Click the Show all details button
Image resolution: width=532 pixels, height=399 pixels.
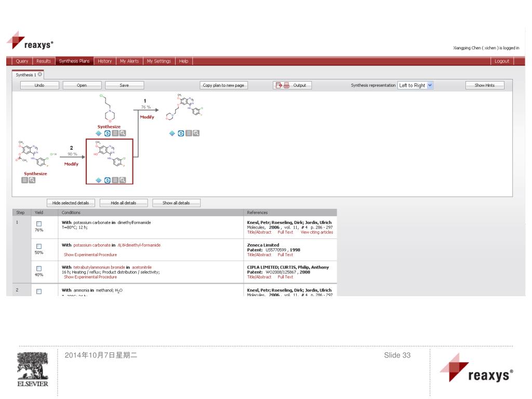click(x=176, y=203)
